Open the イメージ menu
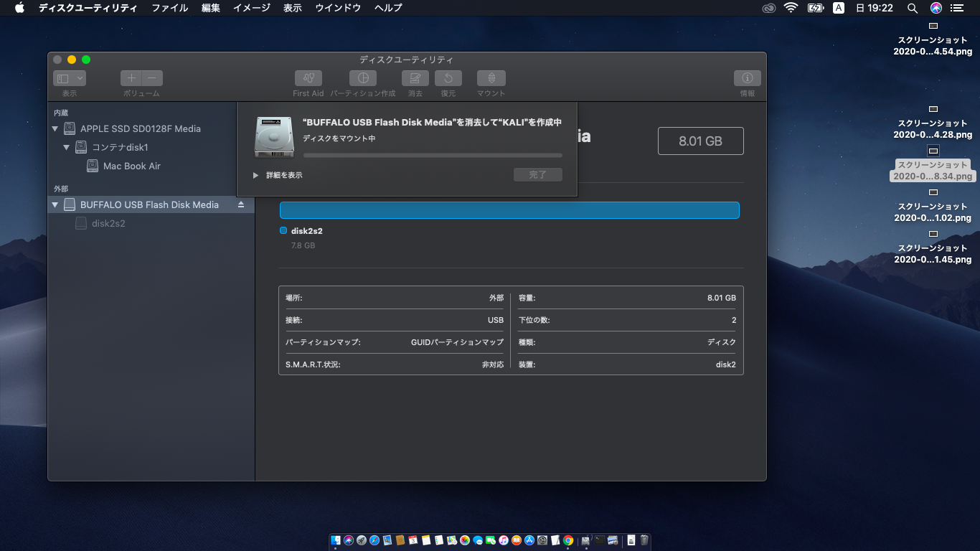The image size is (980, 551). click(x=252, y=8)
